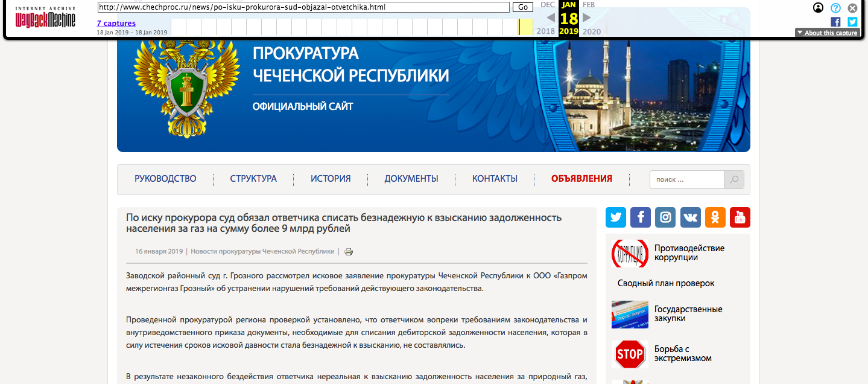Open the Руководство menu item
This screenshot has height=384, width=868.
click(x=165, y=179)
